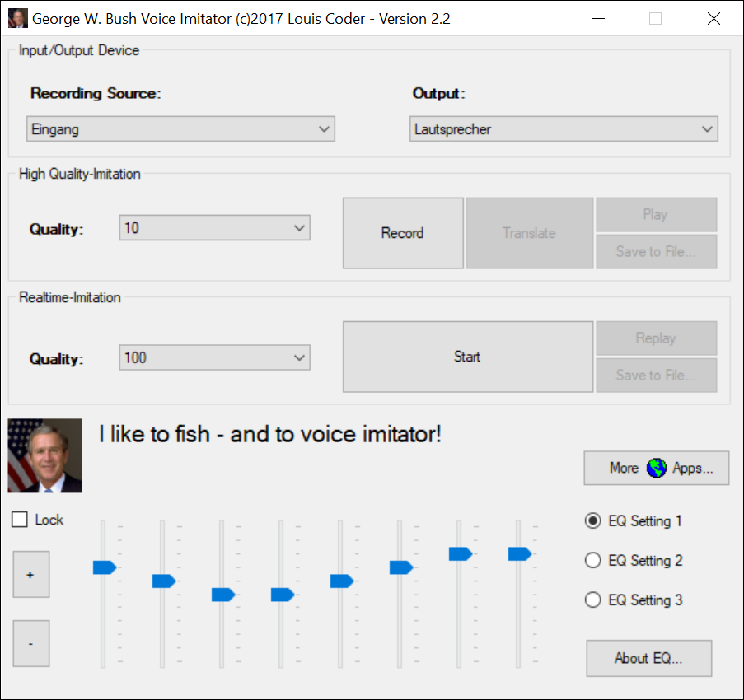The image size is (744, 700).
Task: Click the globe icon on More Apps
Action: [x=656, y=468]
